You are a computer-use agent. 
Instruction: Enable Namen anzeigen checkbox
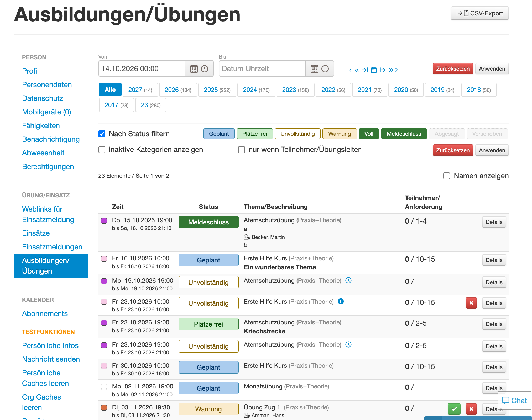(447, 176)
